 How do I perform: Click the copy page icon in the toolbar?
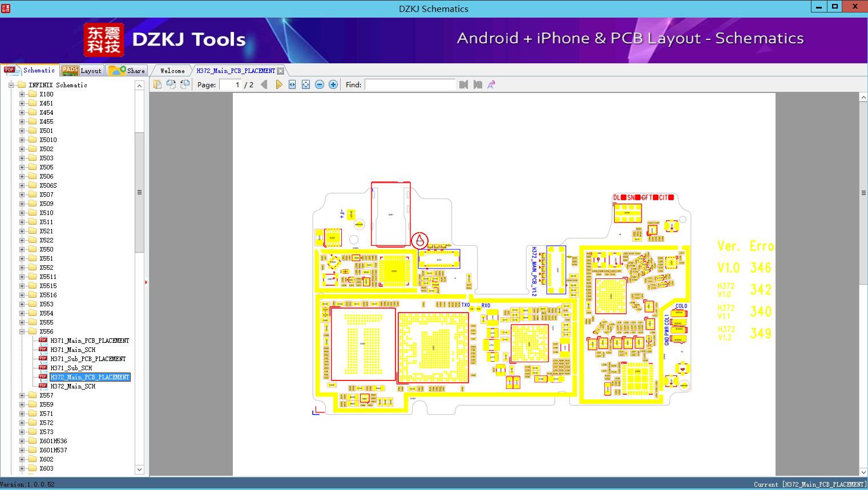[157, 84]
